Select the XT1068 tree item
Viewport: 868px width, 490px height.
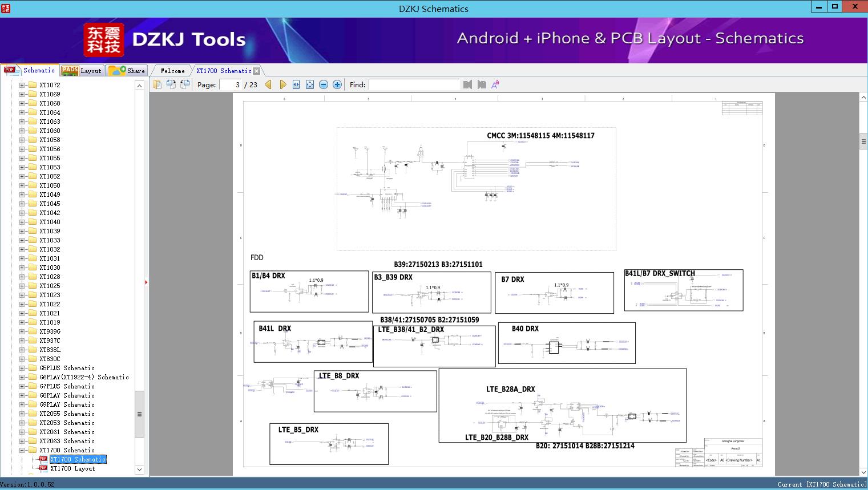[x=50, y=103]
